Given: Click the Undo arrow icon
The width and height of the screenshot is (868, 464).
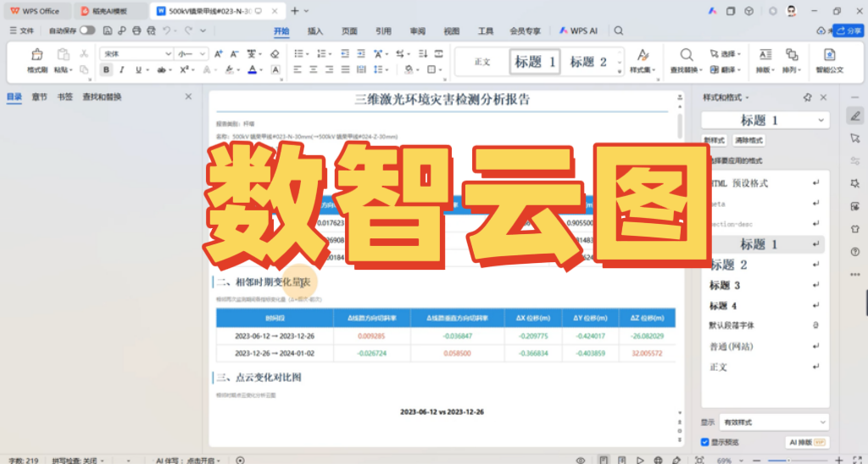Looking at the screenshot, I should click(167, 31).
